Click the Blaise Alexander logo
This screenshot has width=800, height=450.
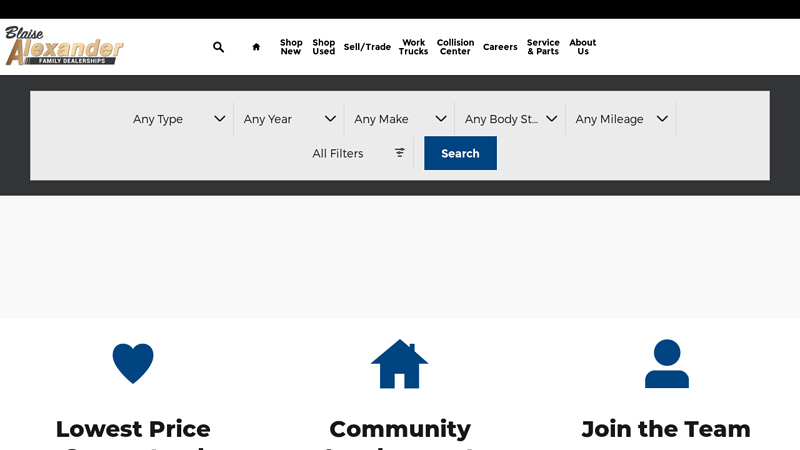(64, 46)
